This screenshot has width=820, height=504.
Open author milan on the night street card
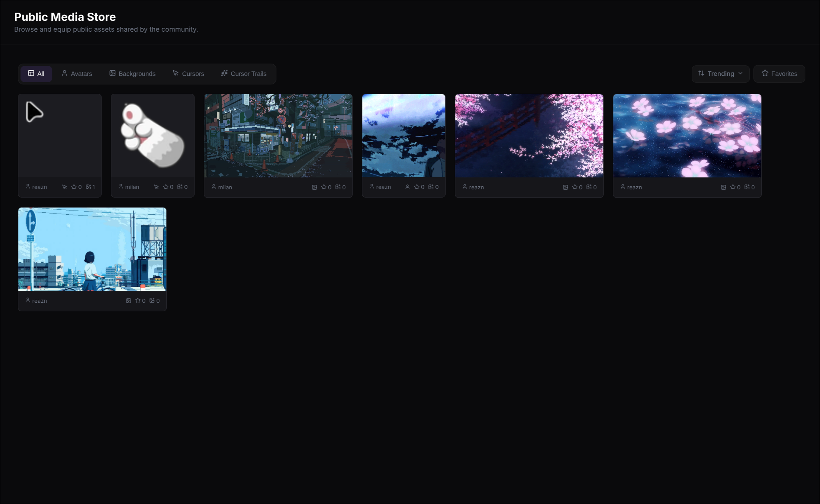(225, 187)
